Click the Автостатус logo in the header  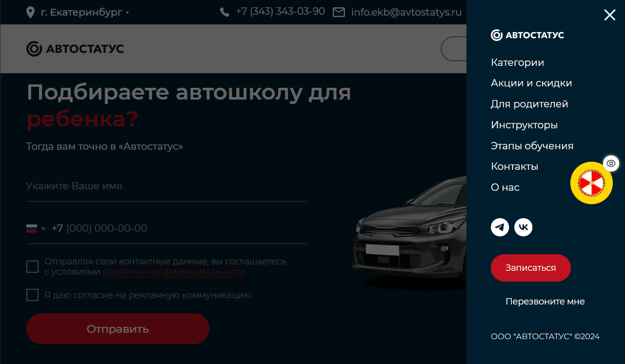(75, 49)
